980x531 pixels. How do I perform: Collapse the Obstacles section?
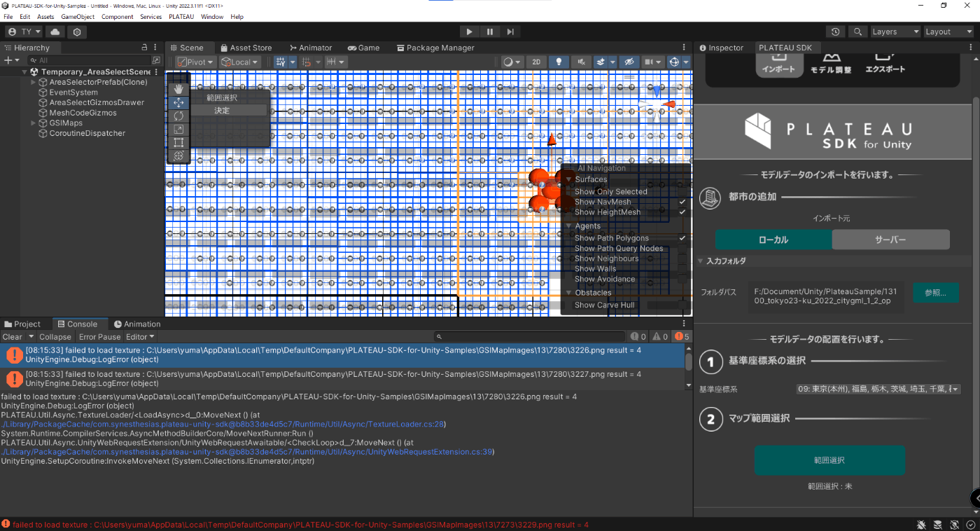(x=569, y=292)
